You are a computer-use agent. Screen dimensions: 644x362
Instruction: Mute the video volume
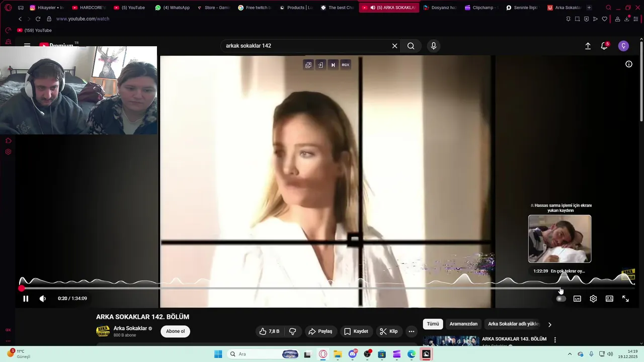(43, 299)
